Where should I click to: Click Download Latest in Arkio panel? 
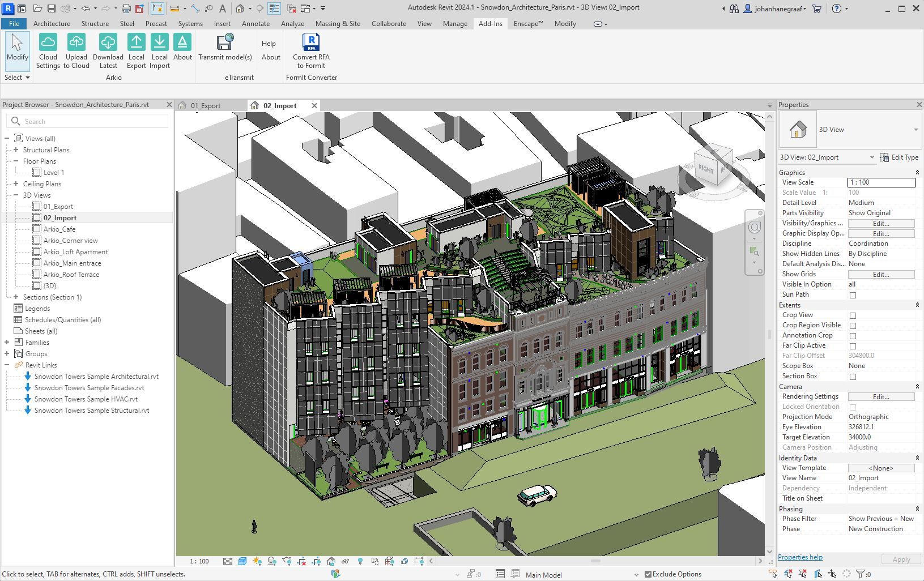pyautogui.click(x=108, y=51)
